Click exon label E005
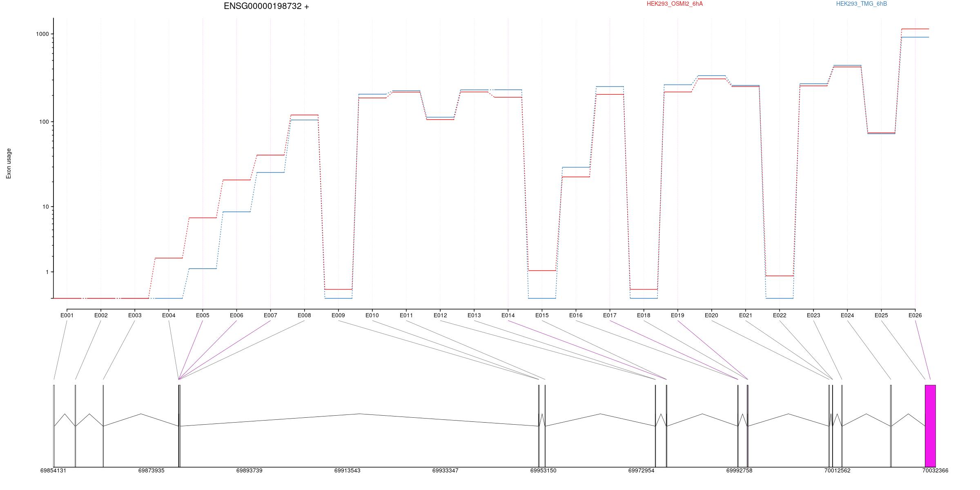The width and height of the screenshot is (980, 490). coord(203,315)
